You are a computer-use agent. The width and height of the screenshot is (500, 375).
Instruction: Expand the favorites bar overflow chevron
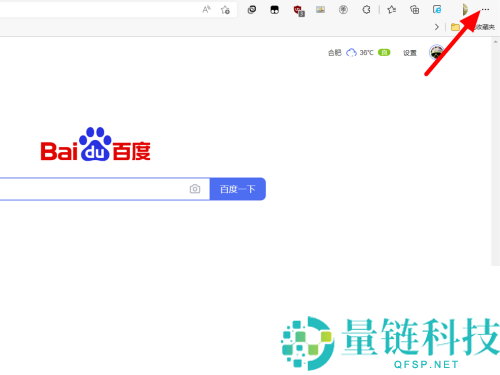coord(437,27)
